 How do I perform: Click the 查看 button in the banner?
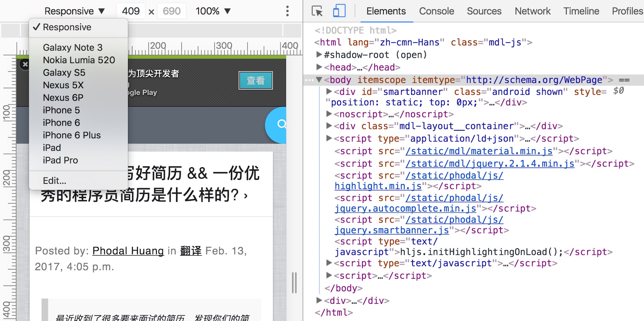pos(256,81)
